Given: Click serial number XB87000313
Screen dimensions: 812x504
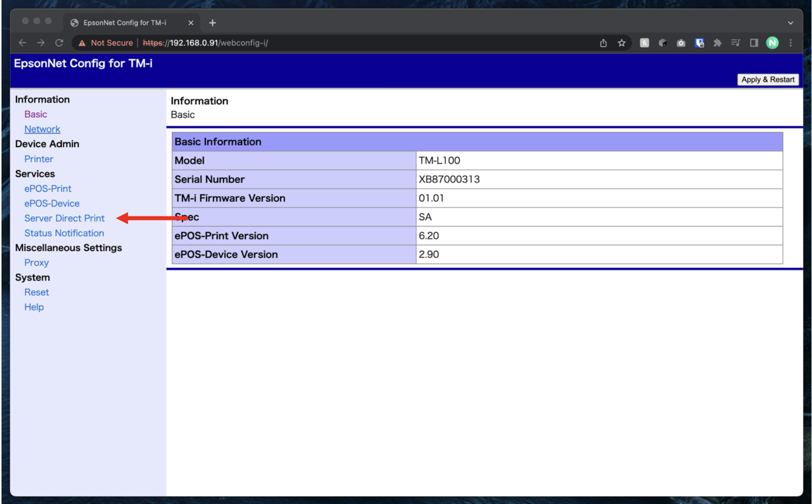Looking at the screenshot, I should [x=449, y=179].
